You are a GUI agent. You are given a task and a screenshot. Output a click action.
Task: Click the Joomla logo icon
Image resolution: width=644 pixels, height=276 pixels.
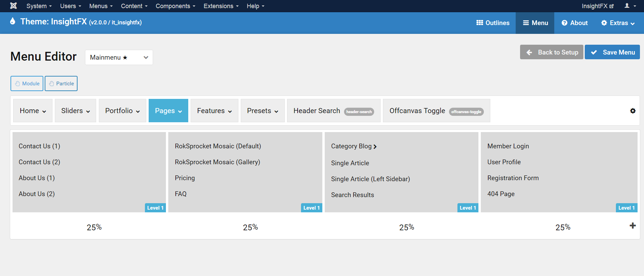[14, 6]
